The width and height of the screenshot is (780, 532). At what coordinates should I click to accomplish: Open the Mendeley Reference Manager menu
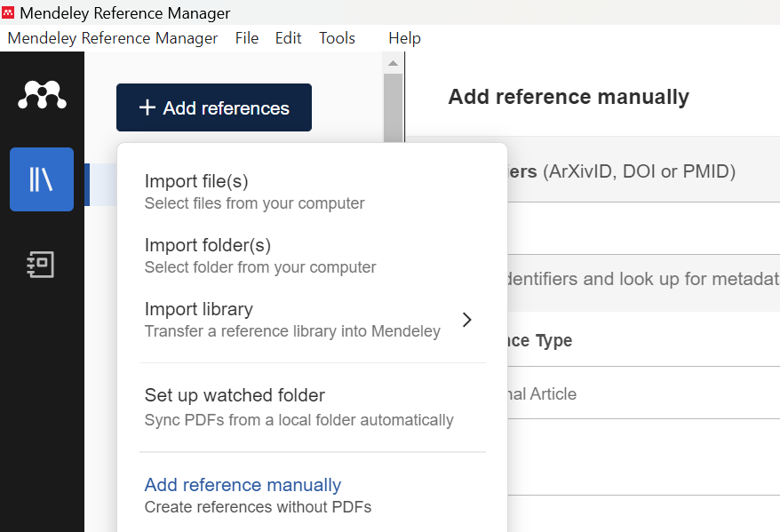point(113,38)
